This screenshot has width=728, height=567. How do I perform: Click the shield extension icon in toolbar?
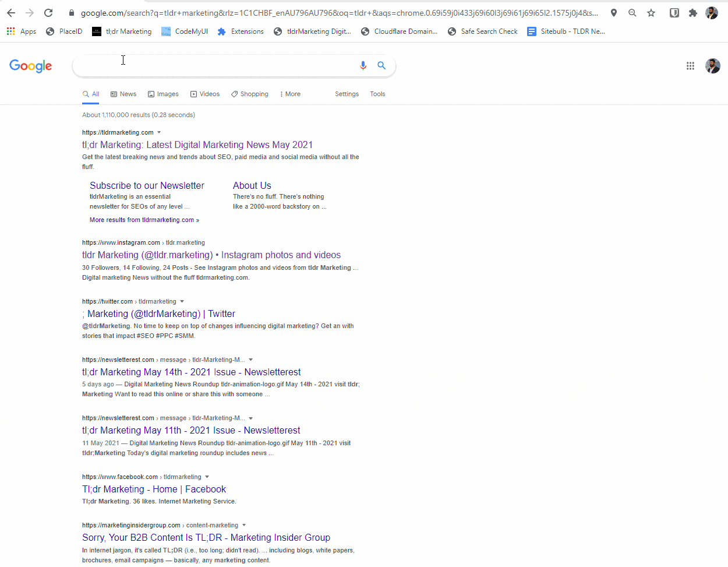point(674,13)
